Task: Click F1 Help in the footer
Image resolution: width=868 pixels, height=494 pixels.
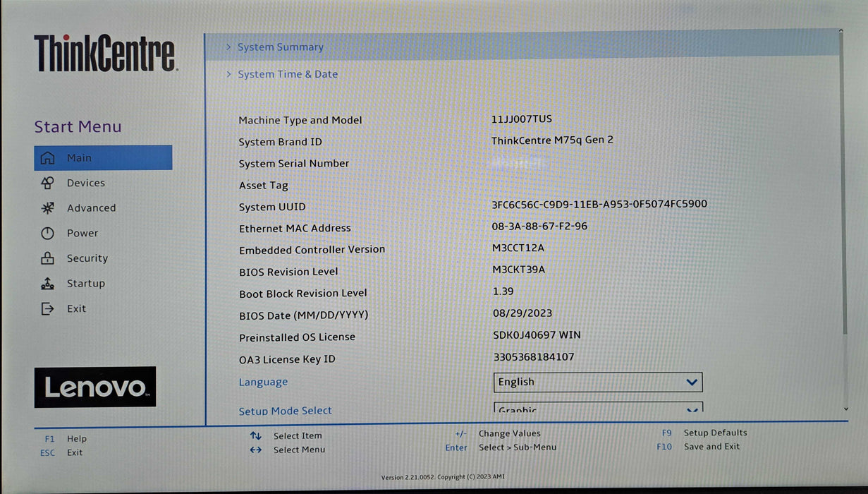Action: pos(66,439)
